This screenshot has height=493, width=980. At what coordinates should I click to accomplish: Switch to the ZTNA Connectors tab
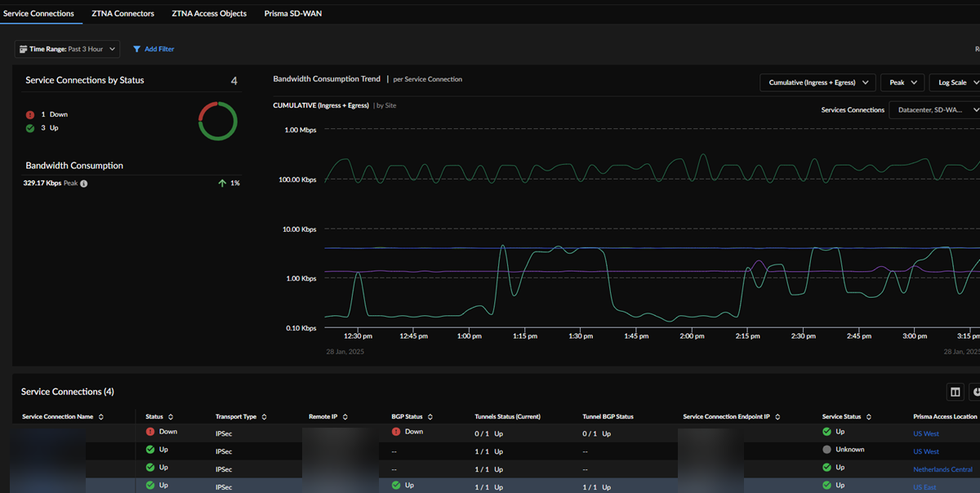tap(122, 13)
